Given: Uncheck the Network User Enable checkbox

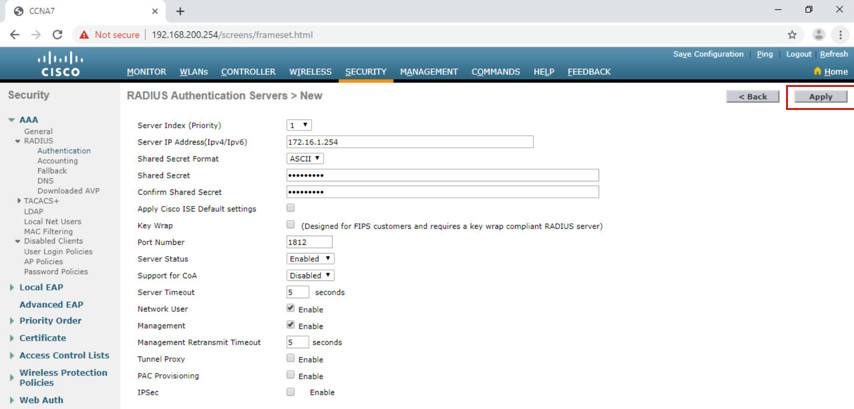Looking at the screenshot, I should pos(291,308).
